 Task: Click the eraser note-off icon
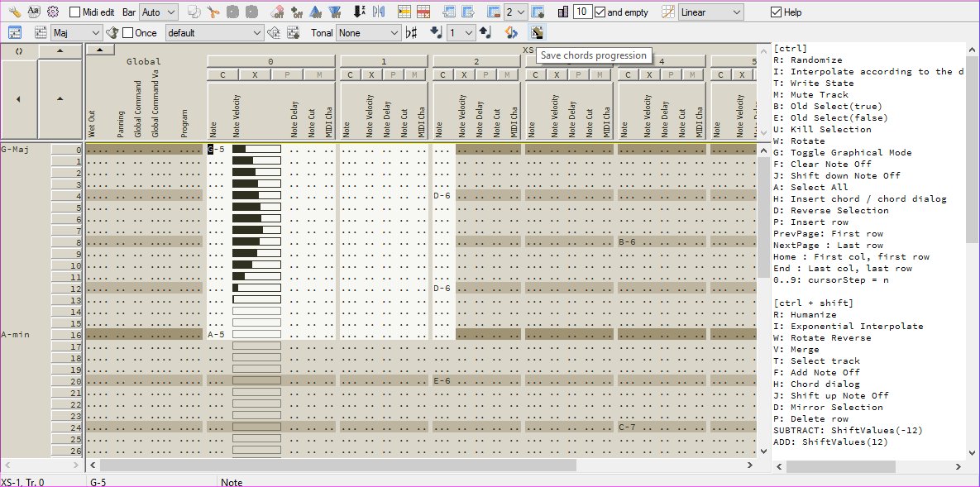pos(279,12)
